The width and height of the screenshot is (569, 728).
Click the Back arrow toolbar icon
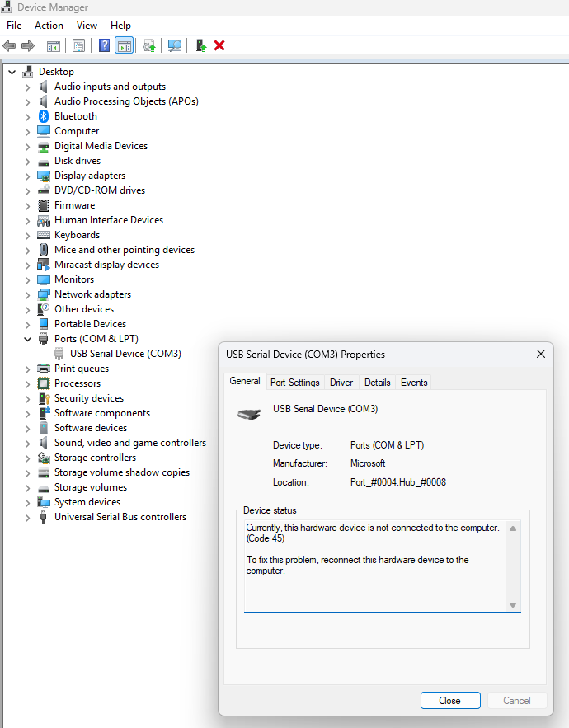(9, 45)
